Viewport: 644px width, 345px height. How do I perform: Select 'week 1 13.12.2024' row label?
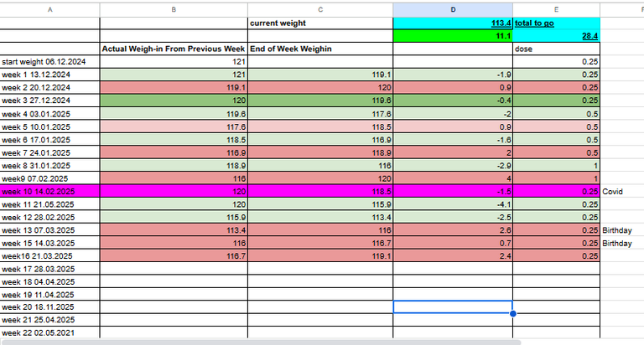pos(49,75)
